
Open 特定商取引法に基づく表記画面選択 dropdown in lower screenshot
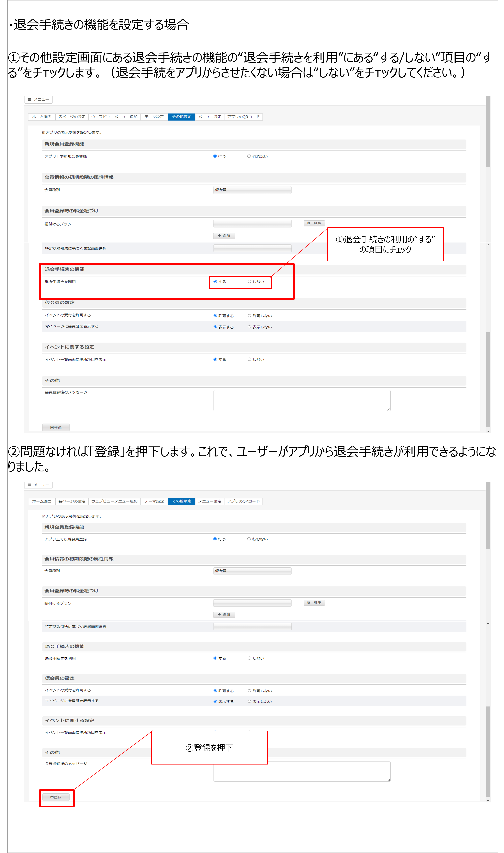[x=252, y=626]
